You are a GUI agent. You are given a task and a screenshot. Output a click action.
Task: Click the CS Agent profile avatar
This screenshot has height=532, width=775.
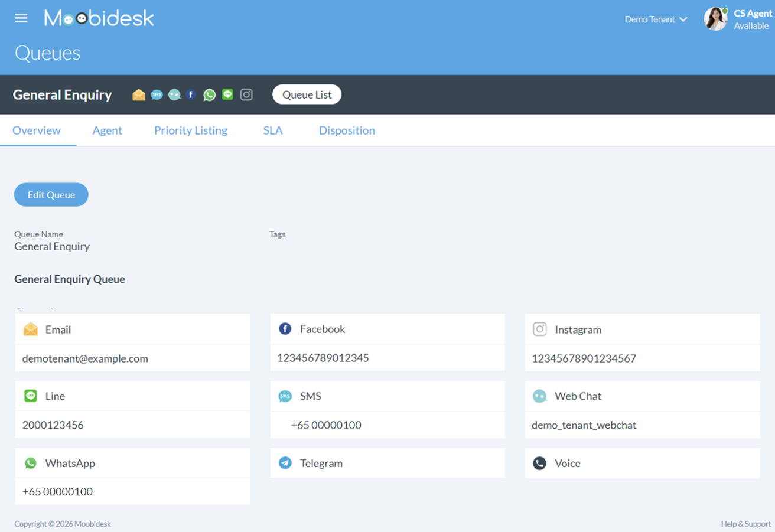(x=715, y=19)
